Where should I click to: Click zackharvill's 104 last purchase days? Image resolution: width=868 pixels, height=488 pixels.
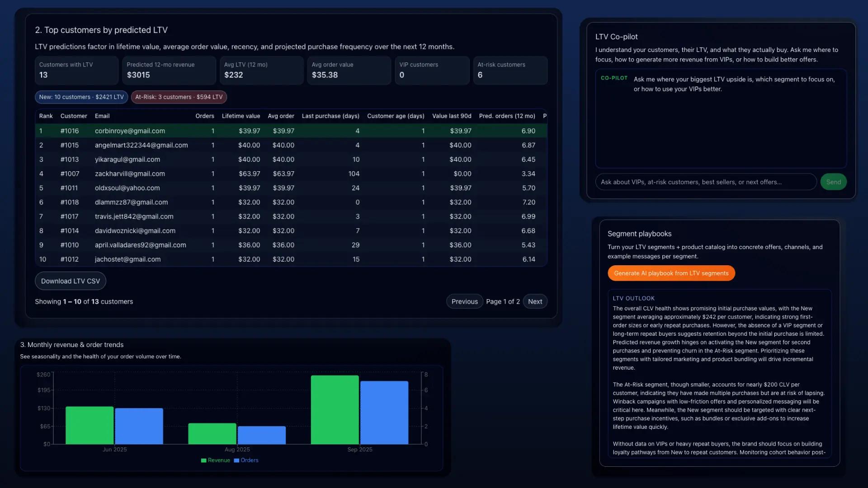click(354, 174)
